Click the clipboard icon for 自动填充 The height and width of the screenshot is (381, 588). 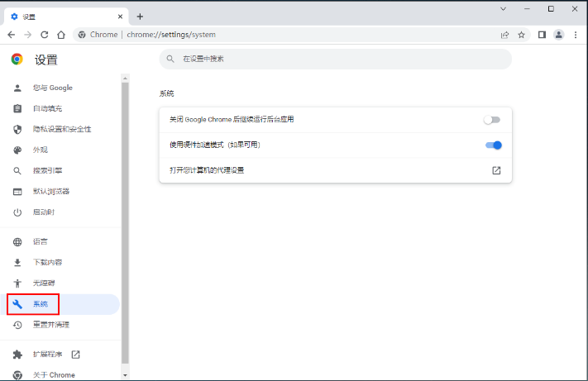pyautogui.click(x=17, y=108)
